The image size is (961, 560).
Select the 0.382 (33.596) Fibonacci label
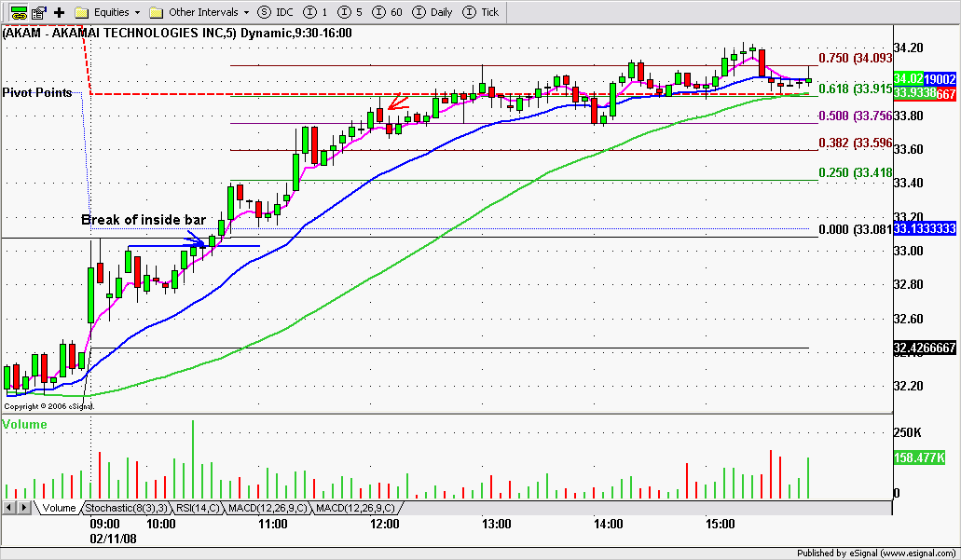pos(856,143)
